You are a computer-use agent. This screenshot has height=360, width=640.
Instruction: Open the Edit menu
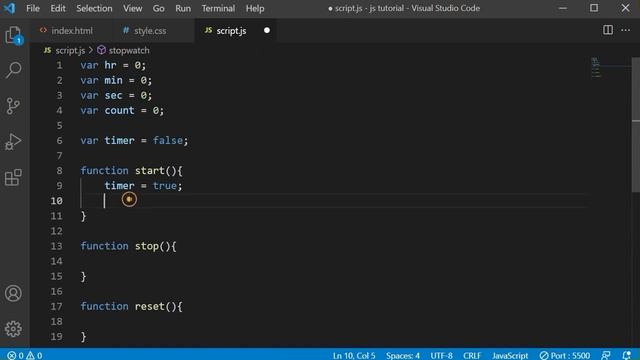pyautogui.click(x=58, y=8)
